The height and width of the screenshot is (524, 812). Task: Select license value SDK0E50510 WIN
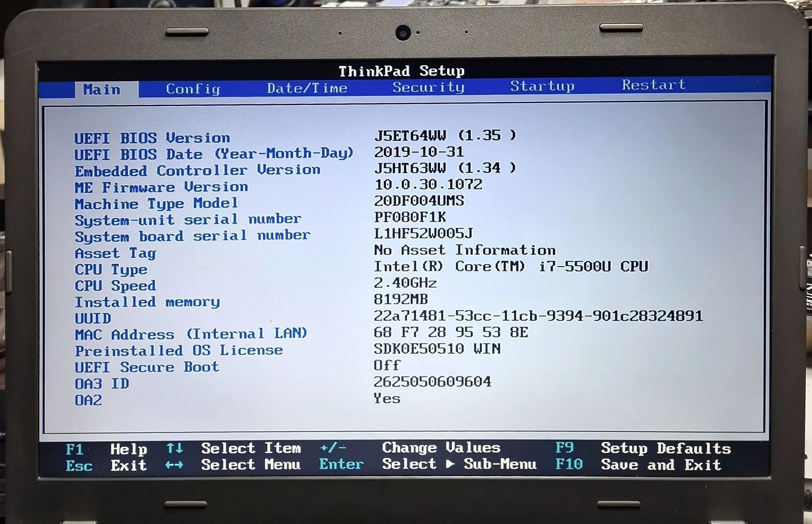[x=437, y=349]
